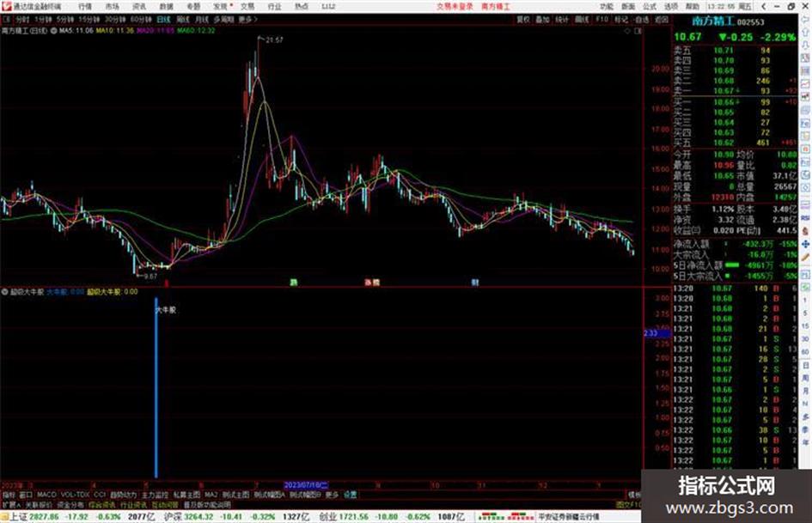Click the 南方精工 stock name header

[713, 21]
